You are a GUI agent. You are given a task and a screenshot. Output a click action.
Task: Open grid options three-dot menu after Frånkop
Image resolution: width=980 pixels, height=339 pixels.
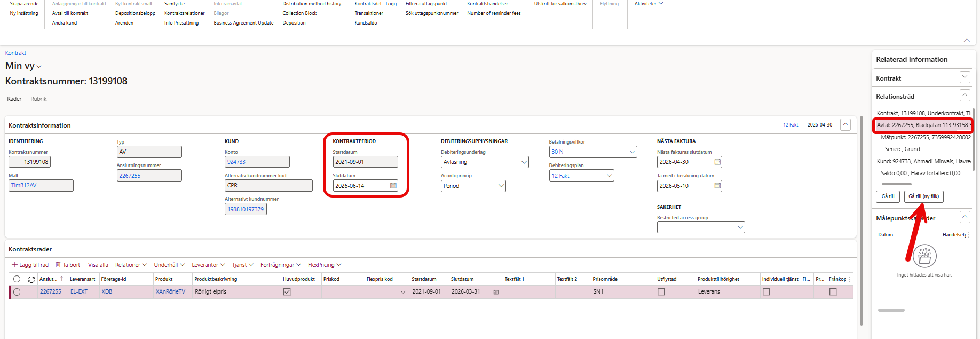click(x=850, y=279)
